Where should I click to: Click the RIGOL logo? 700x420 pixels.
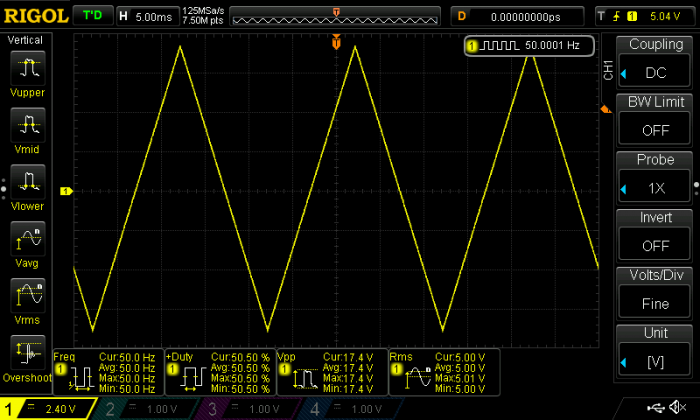click(x=35, y=17)
